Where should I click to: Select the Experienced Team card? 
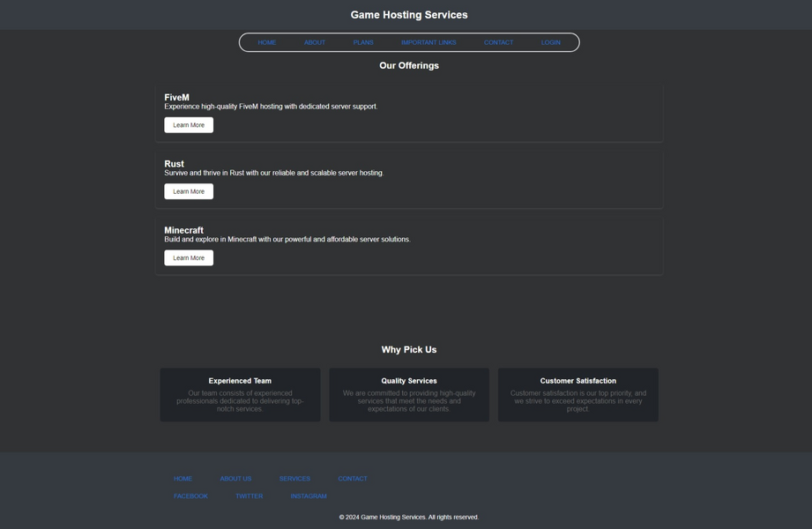click(241, 395)
